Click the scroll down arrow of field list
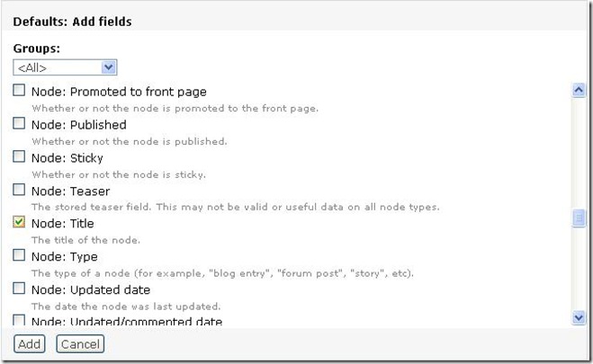This screenshot has height=364, width=593. tap(579, 317)
